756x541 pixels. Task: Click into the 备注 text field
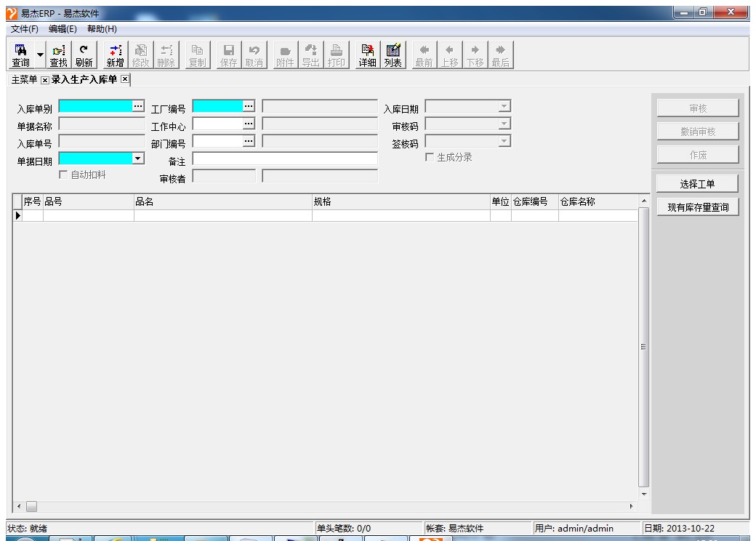point(285,159)
